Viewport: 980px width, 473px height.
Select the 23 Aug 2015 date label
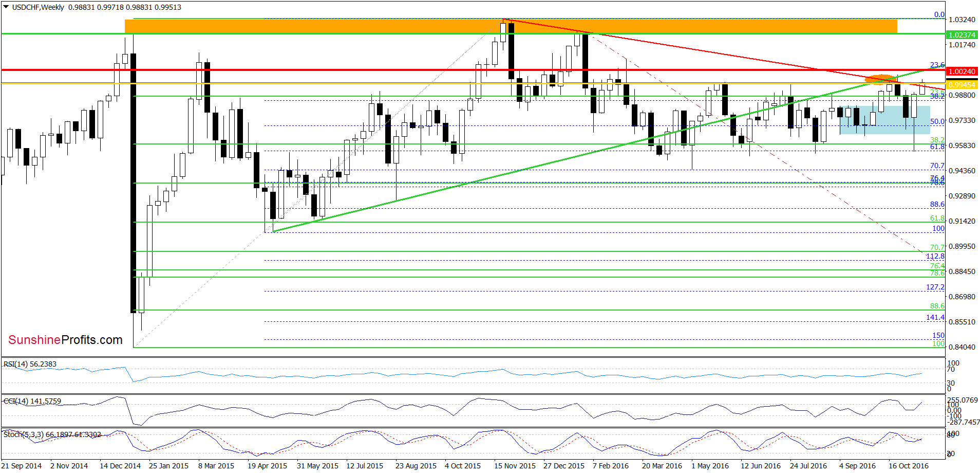click(416, 466)
